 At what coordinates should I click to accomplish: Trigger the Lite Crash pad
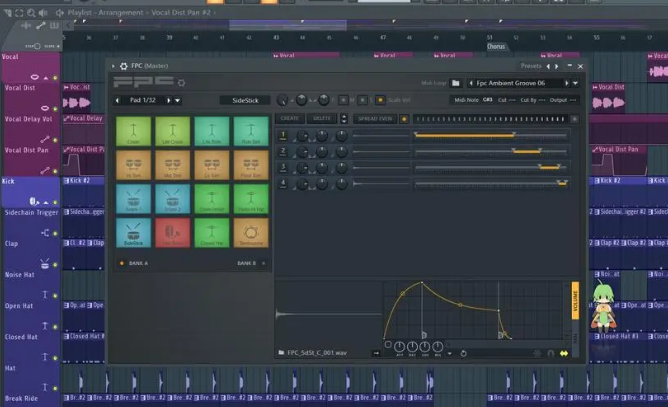pos(173,131)
